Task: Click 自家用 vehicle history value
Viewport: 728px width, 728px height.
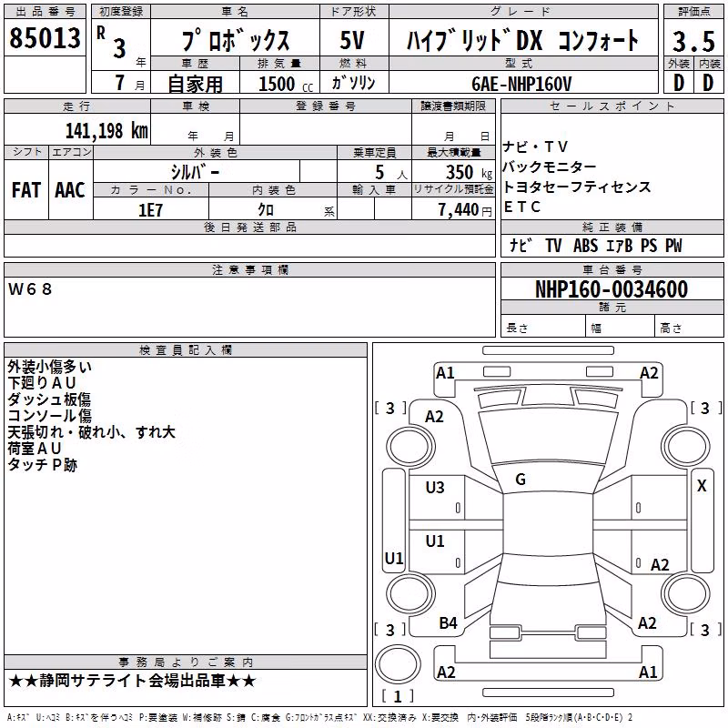Action: 196,84
